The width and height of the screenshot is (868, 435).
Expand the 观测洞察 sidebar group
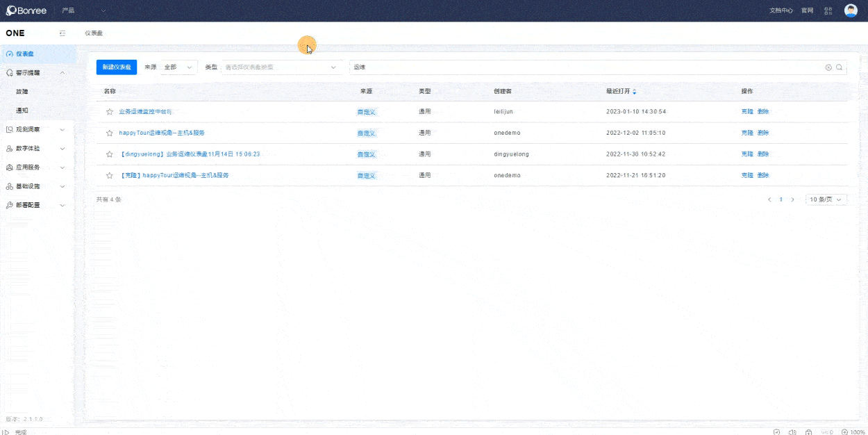pos(62,129)
